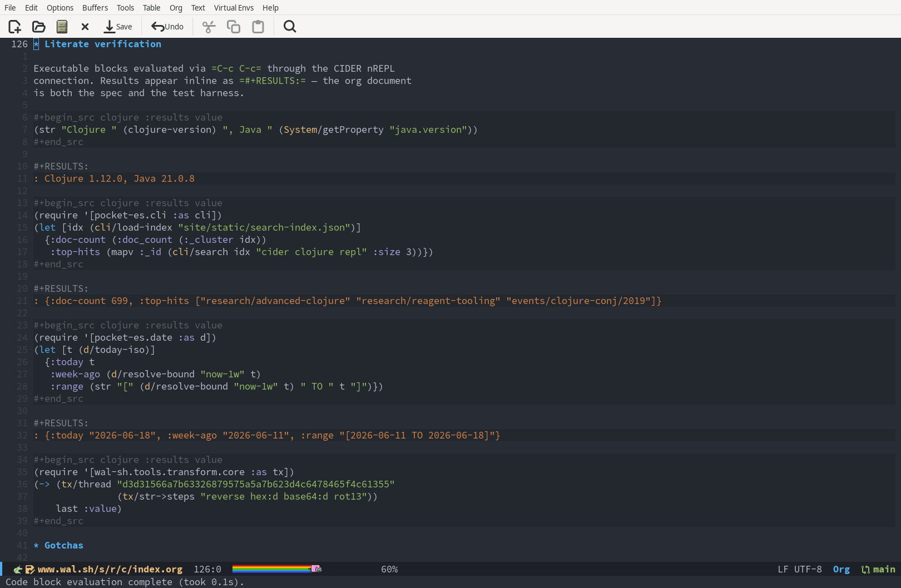The image size is (901, 588).
Task: Click the 60% scroll position indicator
Action: coord(389,569)
